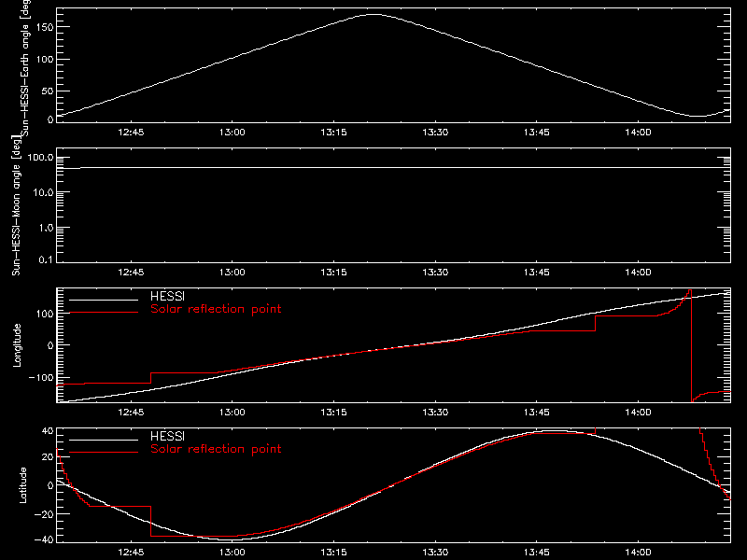
Task: Click 13:00 label under Longitude plot
Action: pyautogui.click(x=232, y=413)
